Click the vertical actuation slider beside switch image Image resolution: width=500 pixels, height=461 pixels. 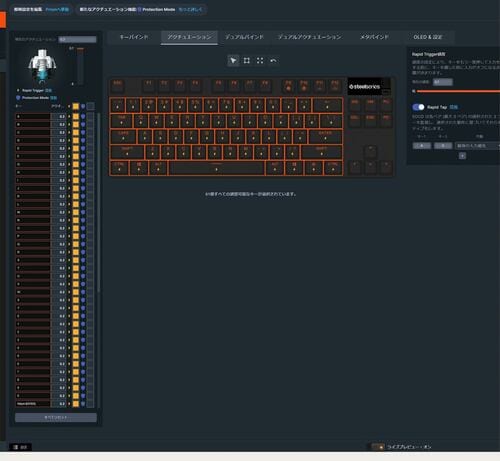80,66
